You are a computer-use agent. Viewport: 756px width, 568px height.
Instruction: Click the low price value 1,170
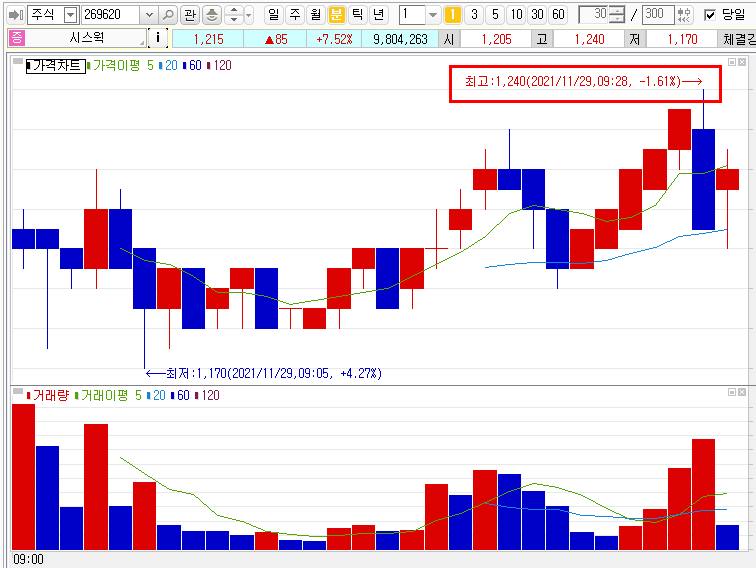point(682,39)
